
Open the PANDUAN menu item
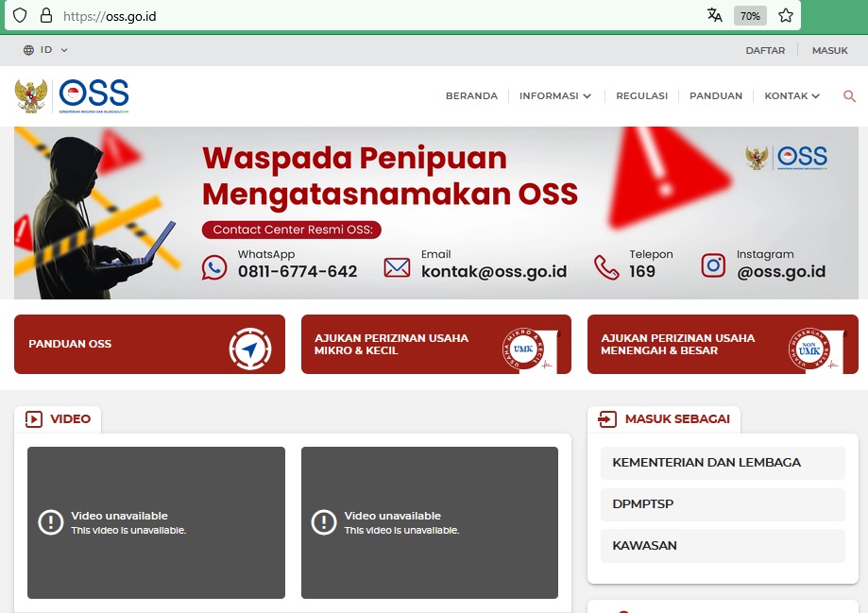point(716,95)
